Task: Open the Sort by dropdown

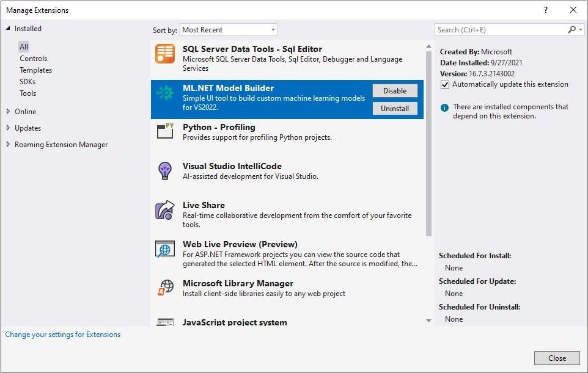Action: 229,29
